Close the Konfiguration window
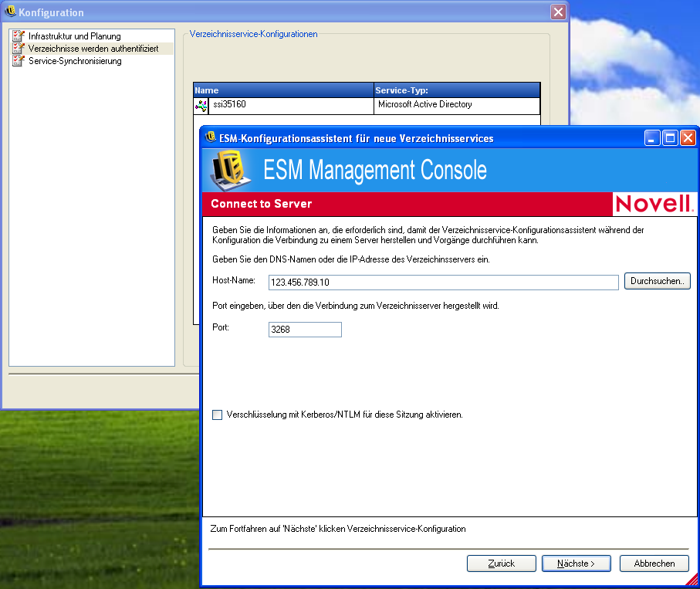This screenshot has height=589, width=700. click(558, 12)
